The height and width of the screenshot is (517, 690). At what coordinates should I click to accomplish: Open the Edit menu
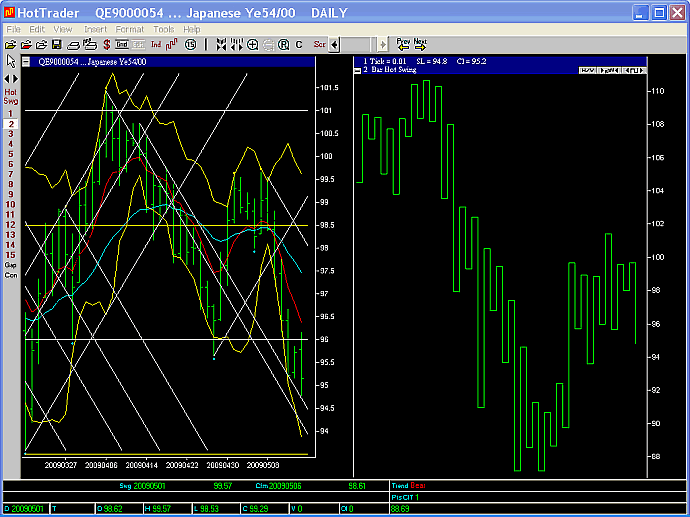click(37, 29)
